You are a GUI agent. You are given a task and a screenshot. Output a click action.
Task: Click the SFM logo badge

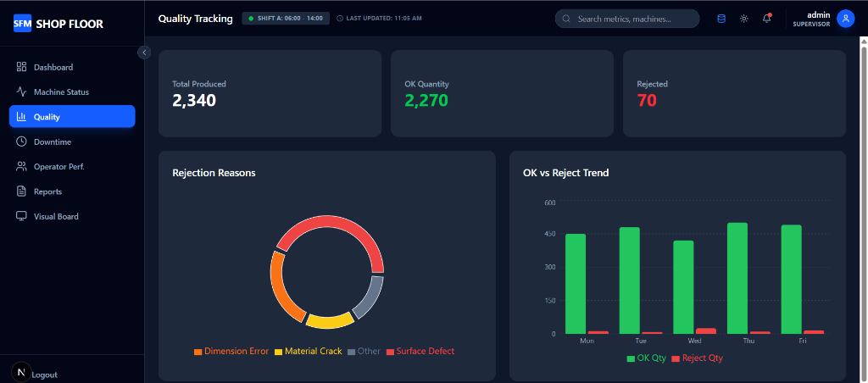(22, 24)
